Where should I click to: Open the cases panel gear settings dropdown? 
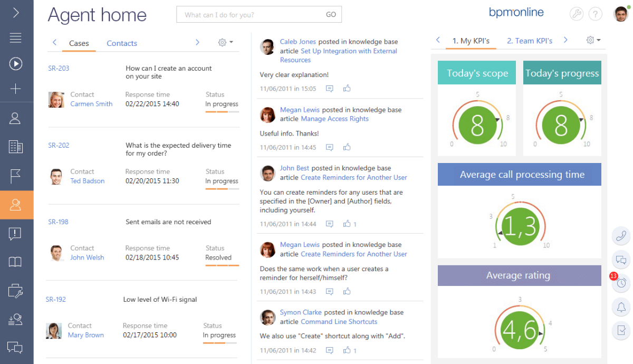[226, 42]
